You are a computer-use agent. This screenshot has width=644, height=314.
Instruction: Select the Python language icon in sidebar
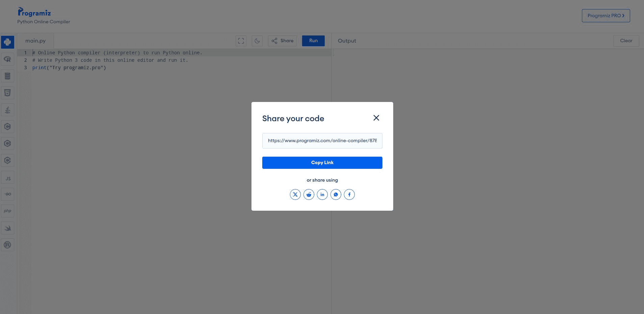(x=7, y=42)
